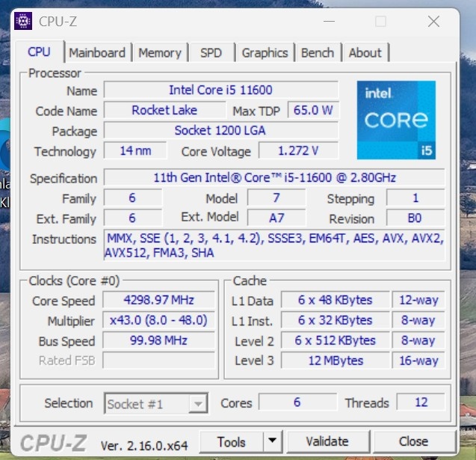Show the About tab
The image size is (476, 460).
pos(365,53)
